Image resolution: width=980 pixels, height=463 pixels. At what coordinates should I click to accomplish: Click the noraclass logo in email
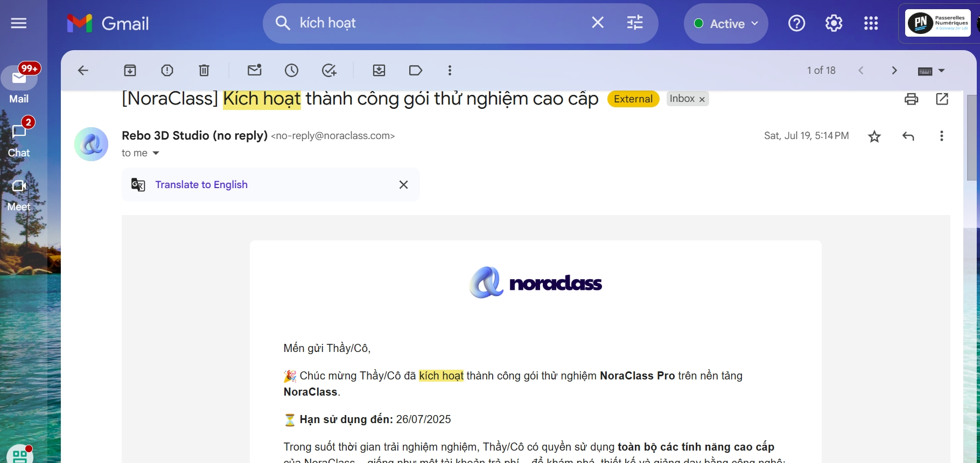(536, 282)
